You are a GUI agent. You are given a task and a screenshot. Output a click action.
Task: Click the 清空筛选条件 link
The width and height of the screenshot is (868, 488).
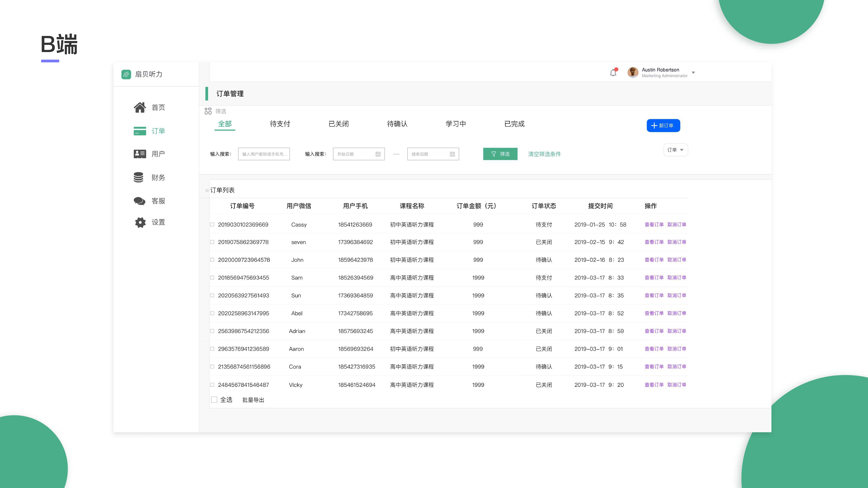click(x=544, y=154)
